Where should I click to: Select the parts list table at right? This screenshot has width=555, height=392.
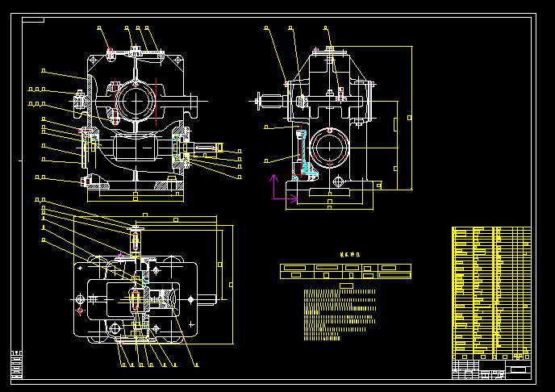[x=491, y=292]
